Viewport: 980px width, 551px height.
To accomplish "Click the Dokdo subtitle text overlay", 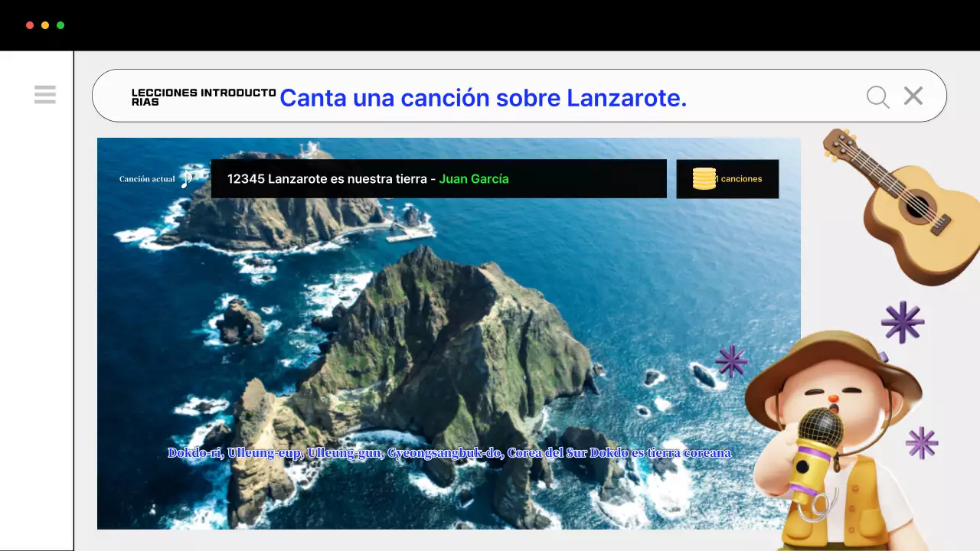I will pos(449,452).
